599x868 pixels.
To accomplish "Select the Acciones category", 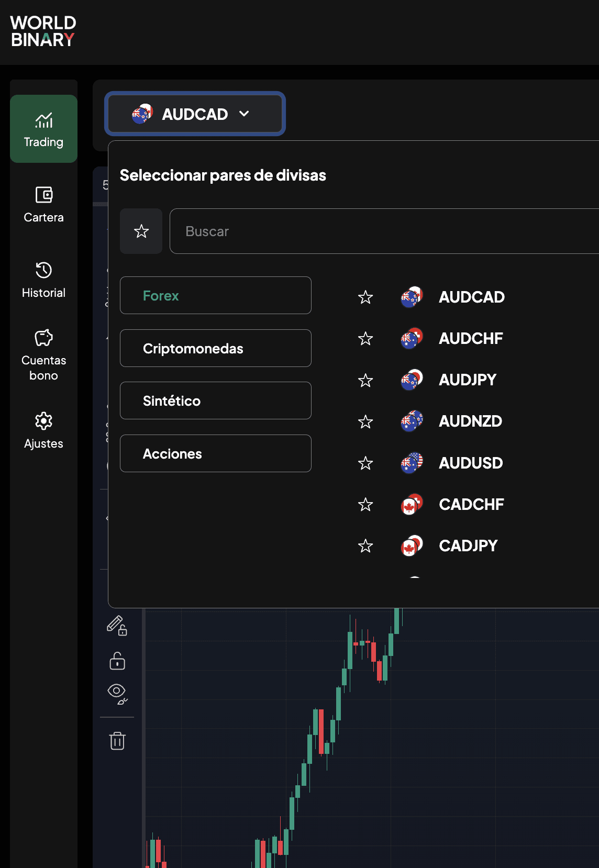I will (x=216, y=453).
